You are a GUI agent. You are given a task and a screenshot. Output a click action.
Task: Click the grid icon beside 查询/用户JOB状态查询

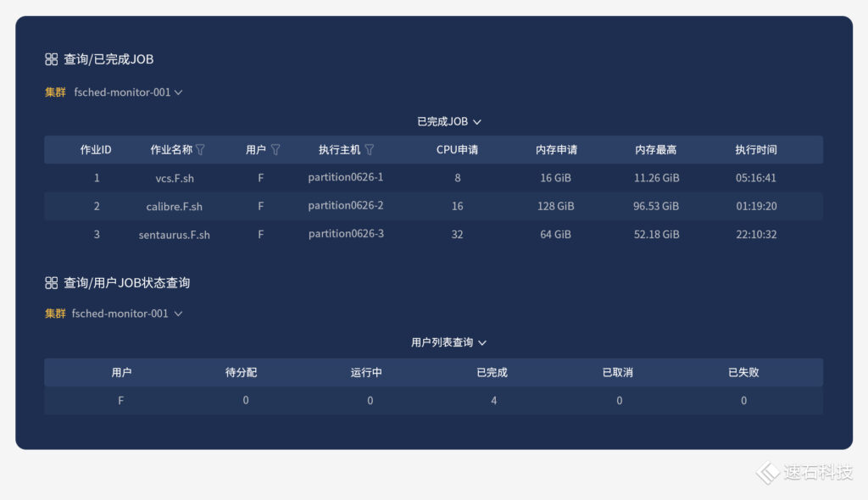(51, 283)
